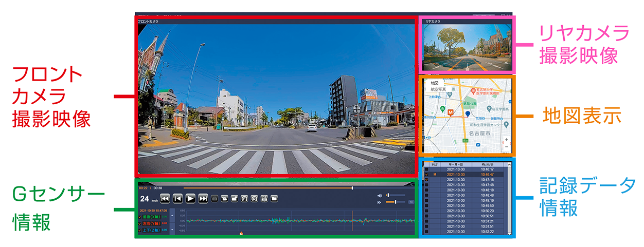Toggle the 左右(Y軸) graph checkbox
The height and width of the screenshot is (247, 644).
(141, 223)
